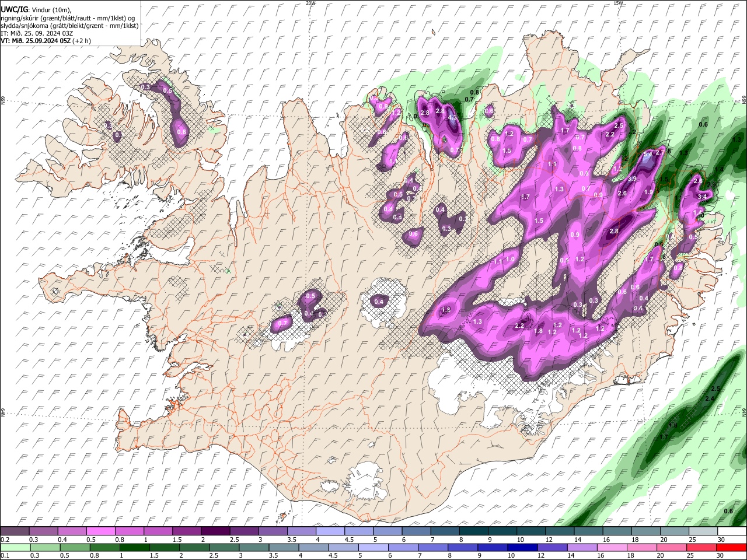Screen dimensions: 747x560
Task: Click the rain legend swatch for 4
Action: 313,548
